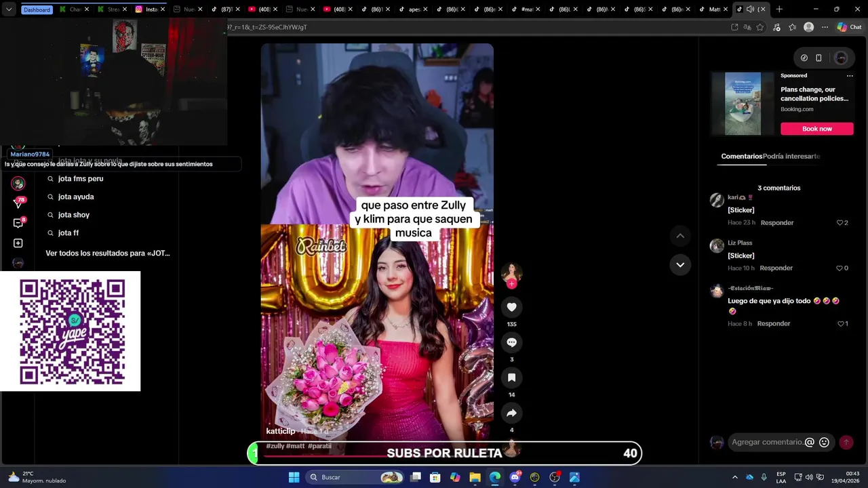Click Booking.com sponsored ad thumbnail
This screenshot has height=488, width=868.
click(743, 104)
